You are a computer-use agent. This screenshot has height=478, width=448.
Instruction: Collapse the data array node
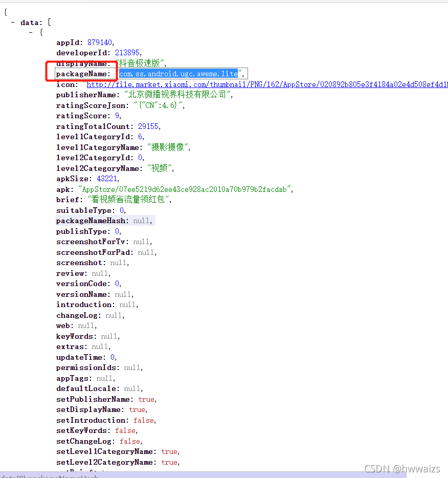(13, 23)
